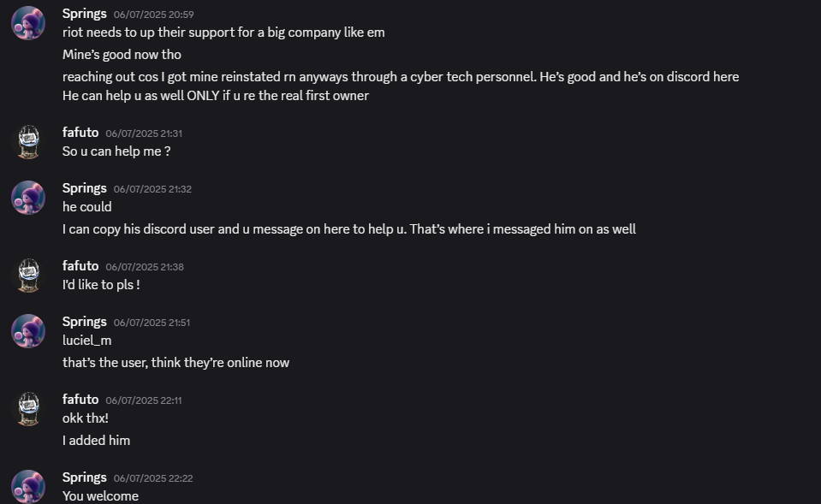The height and width of the screenshot is (504, 821).
Task: Click Springs username above "You welcome"
Action: tap(84, 477)
